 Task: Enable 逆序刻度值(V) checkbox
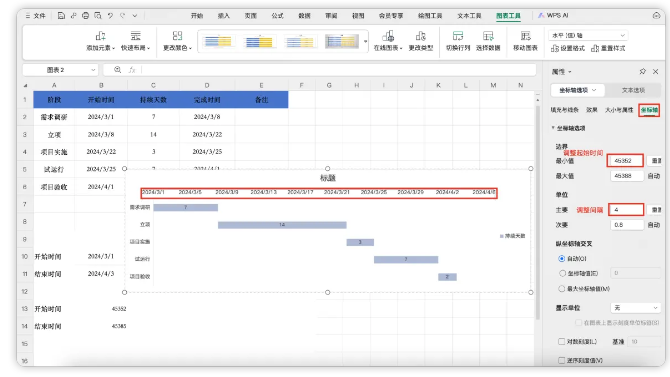pyautogui.click(x=561, y=360)
